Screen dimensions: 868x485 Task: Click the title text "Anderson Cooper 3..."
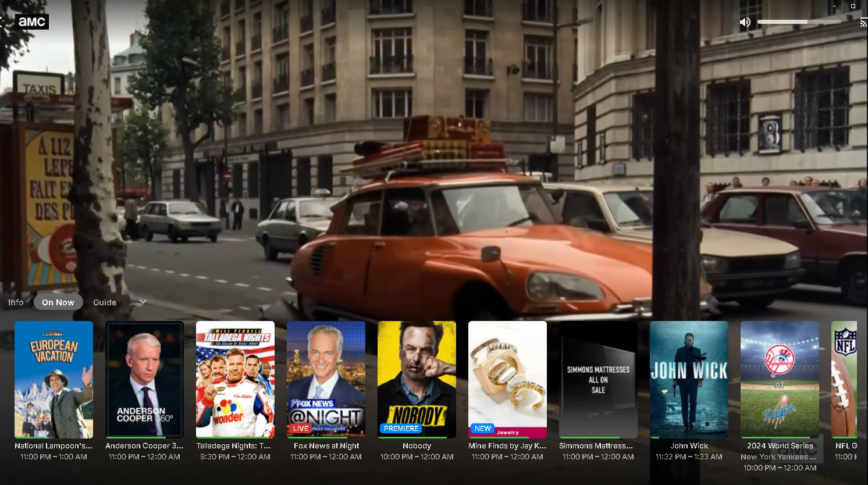click(x=144, y=446)
